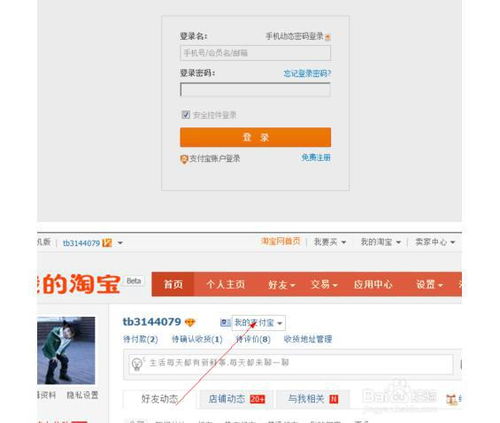Click the orange 登录 button
Viewport: 500px width, 423px height.
tap(255, 137)
